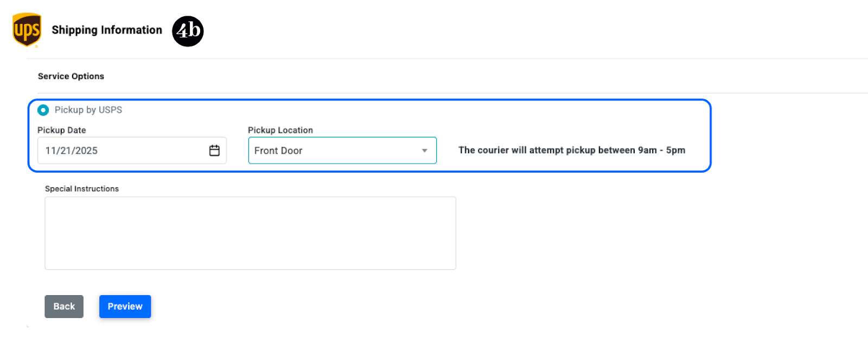Click the black 4b step badge

click(x=188, y=31)
